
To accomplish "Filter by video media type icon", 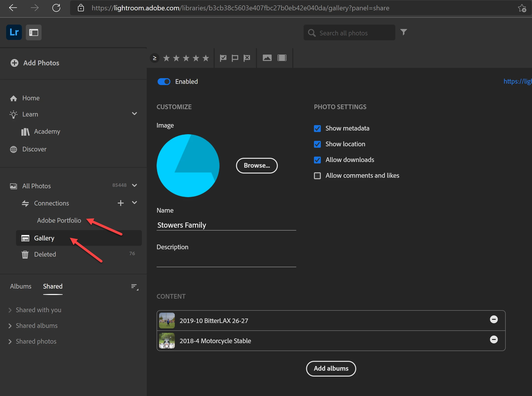I will [282, 58].
